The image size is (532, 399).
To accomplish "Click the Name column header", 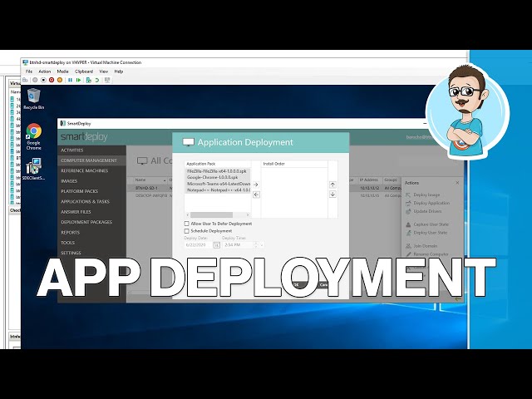I will tap(148, 180).
